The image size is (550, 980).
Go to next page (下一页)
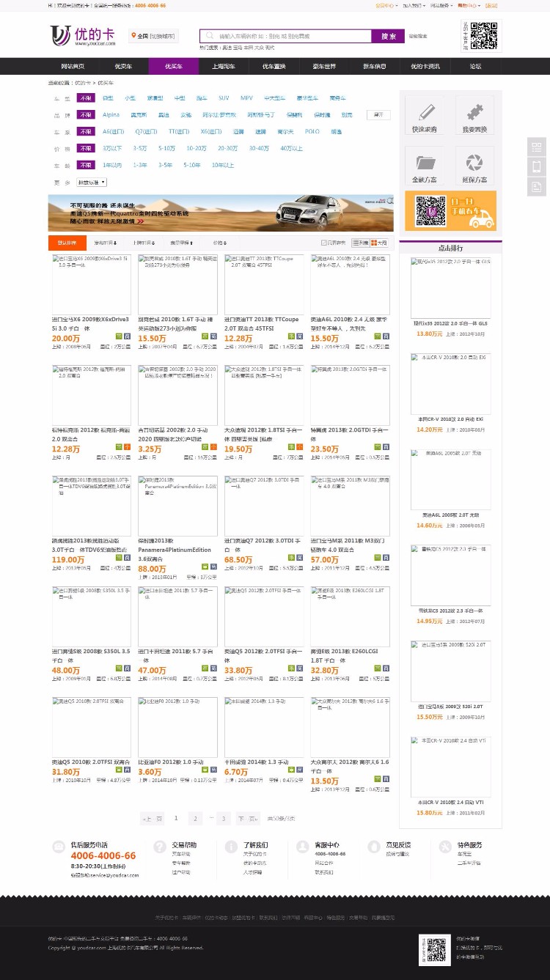[x=249, y=818]
